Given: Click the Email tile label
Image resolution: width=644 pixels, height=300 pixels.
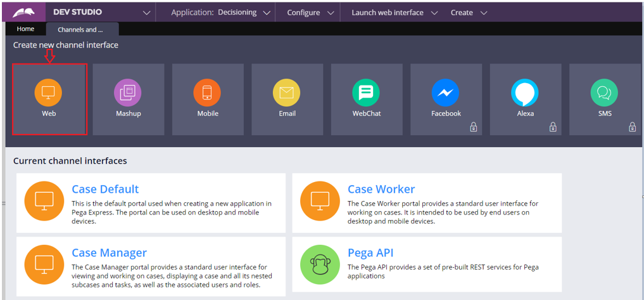Looking at the screenshot, I should coord(287,114).
